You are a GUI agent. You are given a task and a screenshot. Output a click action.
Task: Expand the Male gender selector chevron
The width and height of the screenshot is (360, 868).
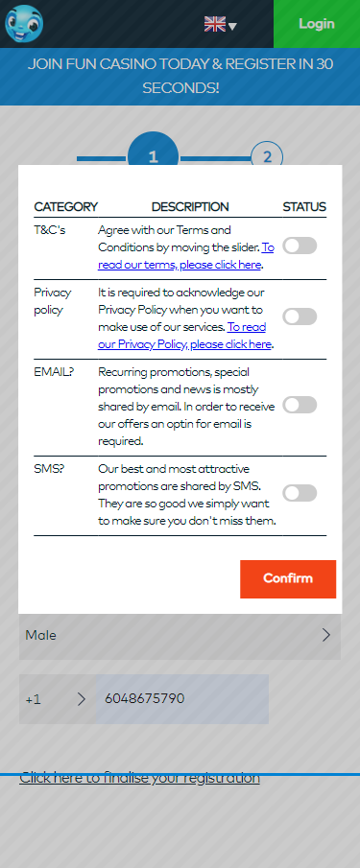pyautogui.click(x=326, y=635)
